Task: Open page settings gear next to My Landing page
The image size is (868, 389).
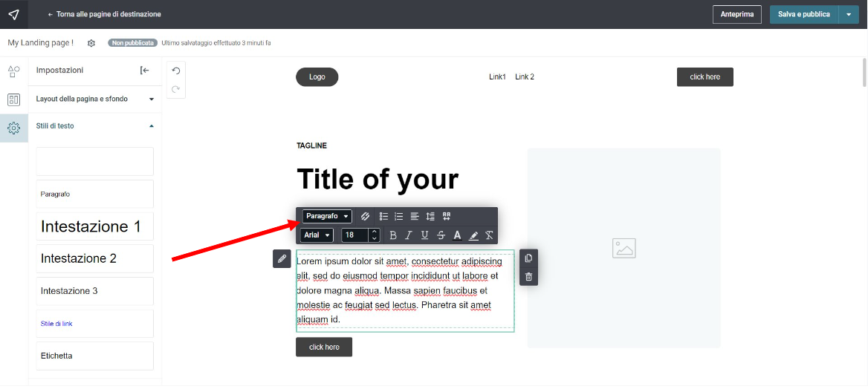Action: [91, 43]
